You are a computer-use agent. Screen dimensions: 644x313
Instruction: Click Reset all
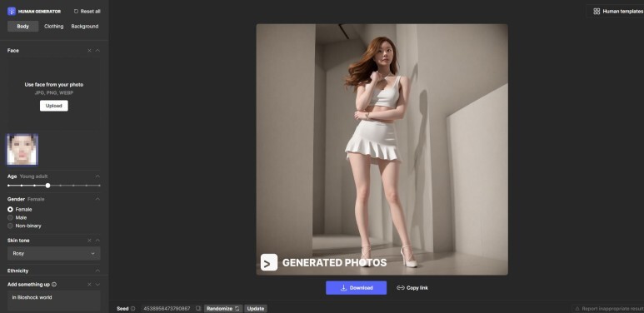point(87,12)
